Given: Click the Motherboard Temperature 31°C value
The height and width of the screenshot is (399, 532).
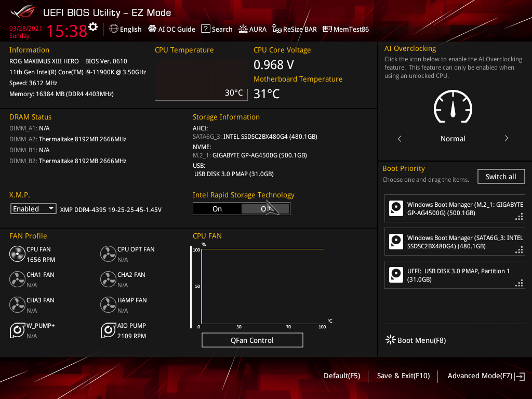Looking at the screenshot, I should (x=267, y=94).
